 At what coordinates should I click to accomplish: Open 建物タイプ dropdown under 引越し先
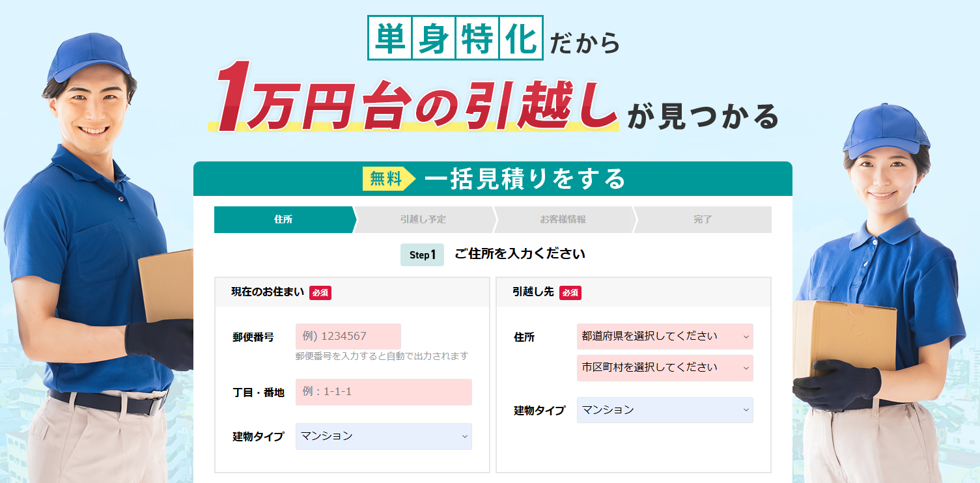(x=665, y=410)
